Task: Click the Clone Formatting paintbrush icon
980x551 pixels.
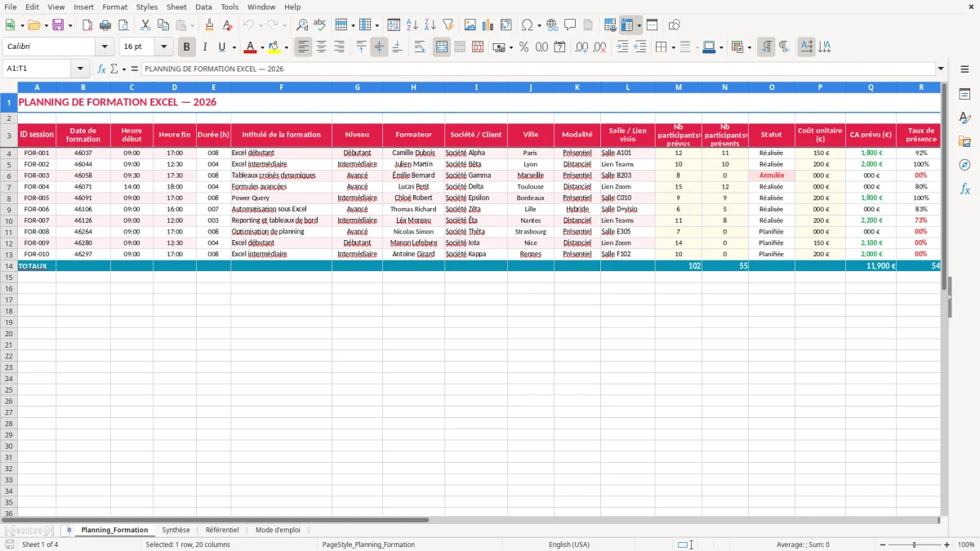Action: click(x=209, y=25)
